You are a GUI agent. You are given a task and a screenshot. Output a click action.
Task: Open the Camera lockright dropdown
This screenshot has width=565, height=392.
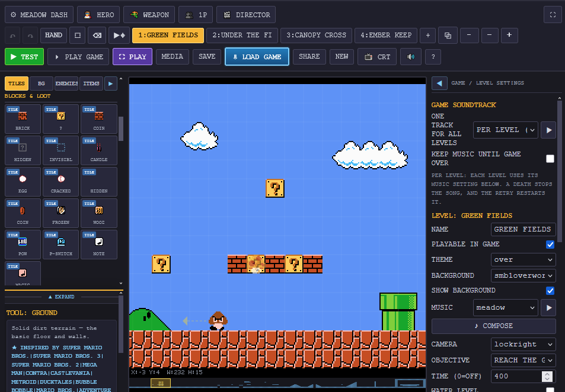coord(523,344)
